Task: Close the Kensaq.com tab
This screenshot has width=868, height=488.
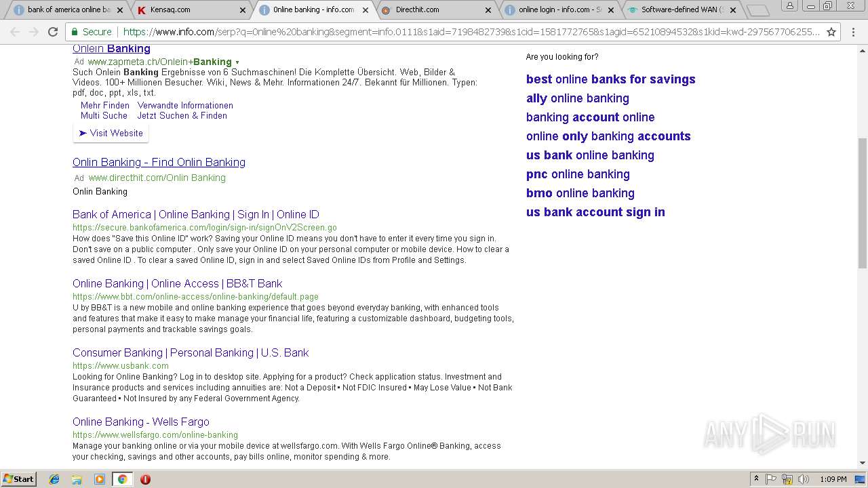Action: (x=243, y=10)
